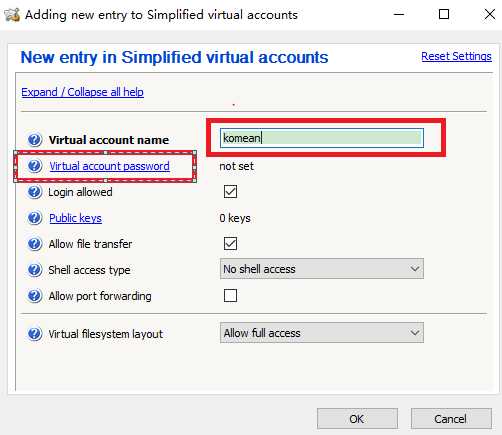Open Virtual account password link

pos(110,166)
